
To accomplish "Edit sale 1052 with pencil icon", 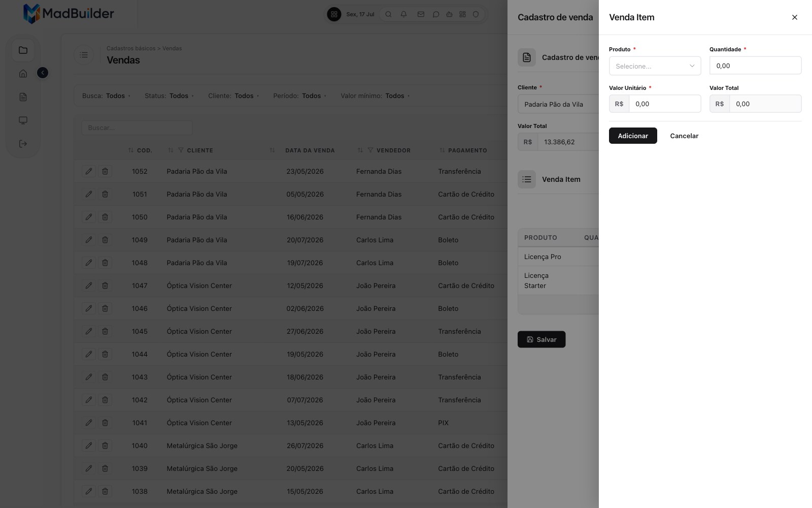I will tap(89, 171).
